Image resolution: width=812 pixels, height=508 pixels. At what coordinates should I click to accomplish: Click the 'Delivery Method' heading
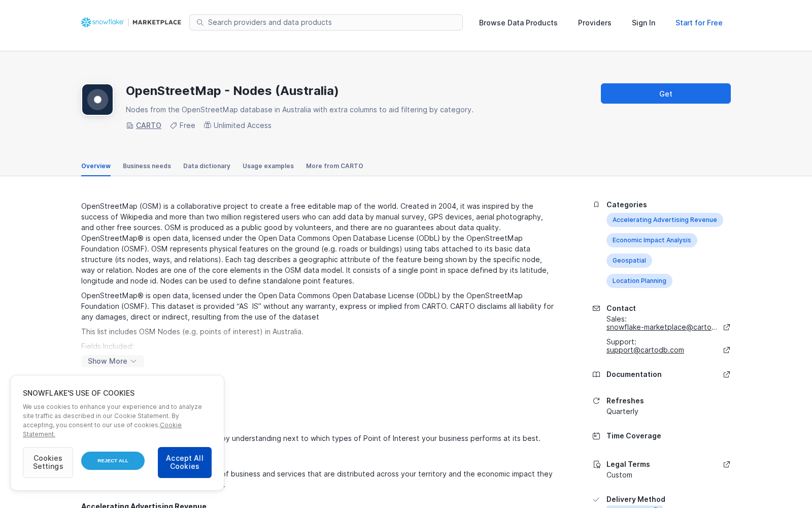pos(636,499)
